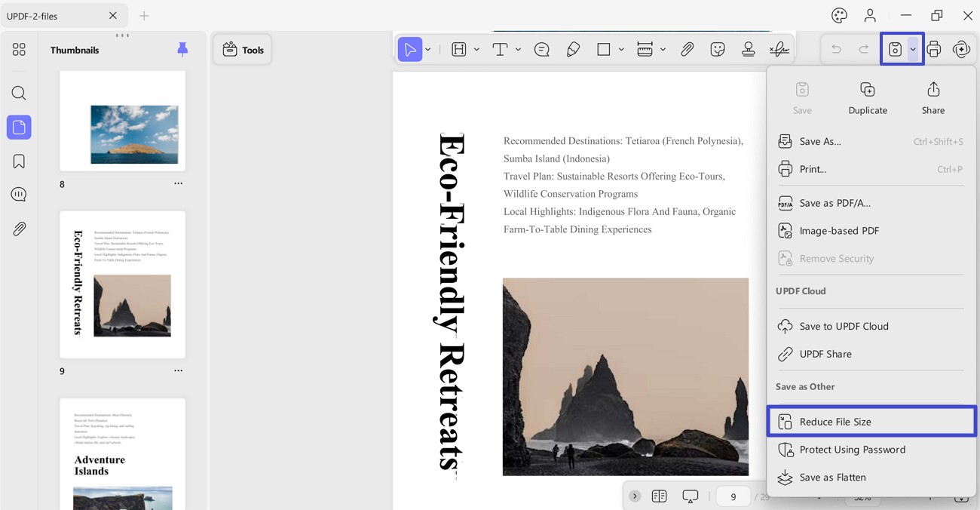Toggle the pin on the Thumbnails panel

(x=182, y=49)
